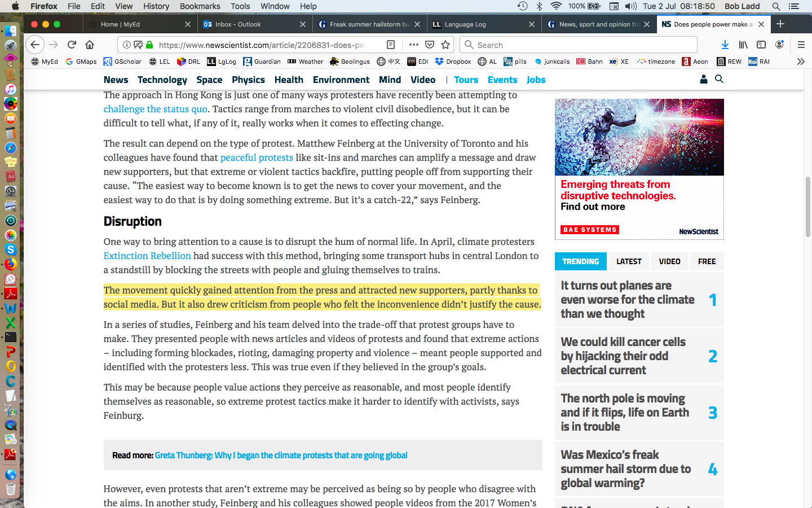
Task: Open Jobs link in site nav
Action: coord(536,80)
